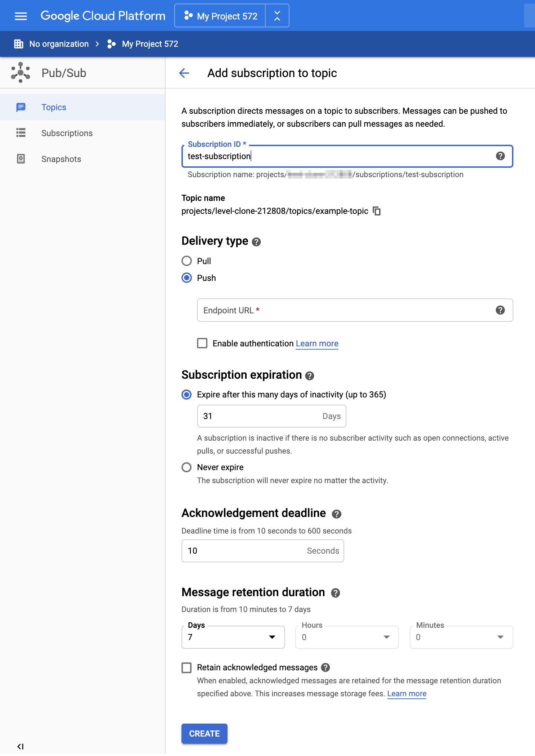Screen dimensions: 535x756
Task: Go back using the left arrow
Action: pos(184,73)
